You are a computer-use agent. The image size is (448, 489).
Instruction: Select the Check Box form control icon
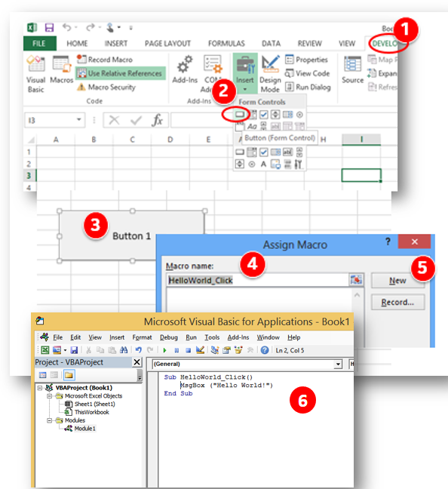point(263,115)
